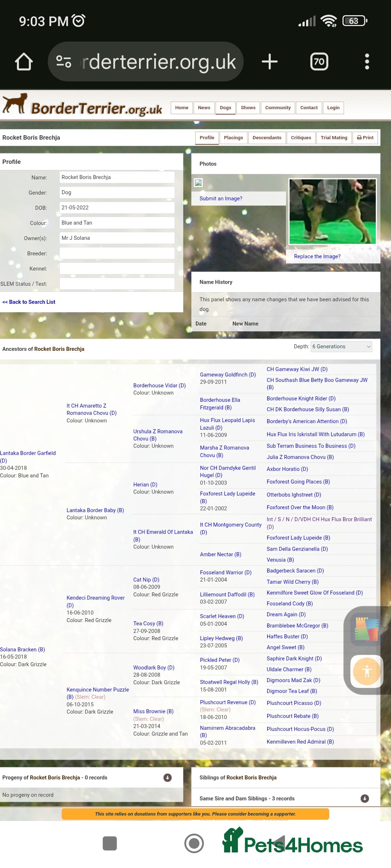Open a new browser tab with plus icon
Viewport: 391px width, 868px height.
coord(269,61)
